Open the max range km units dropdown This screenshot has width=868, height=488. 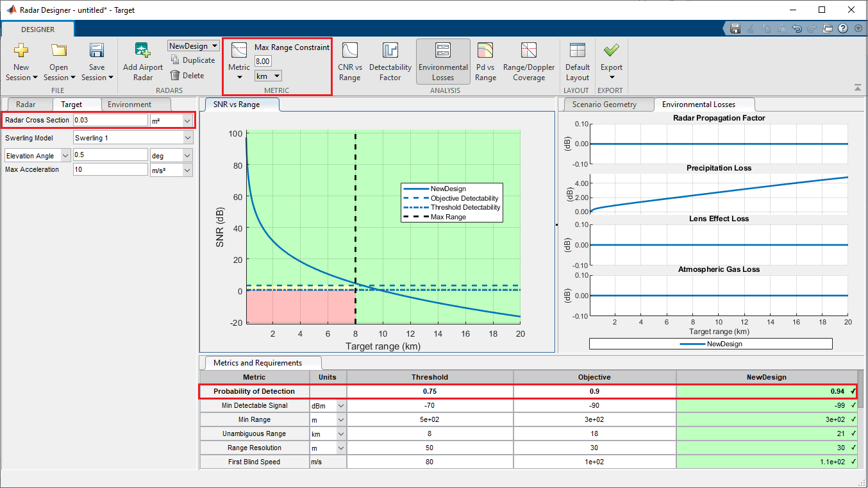[276, 76]
